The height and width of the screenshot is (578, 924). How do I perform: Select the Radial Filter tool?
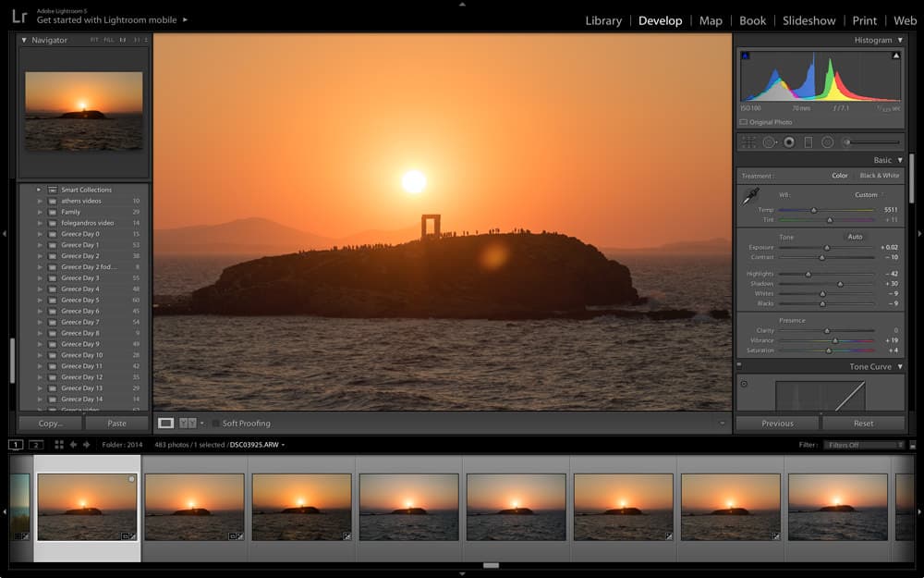pos(827,142)
